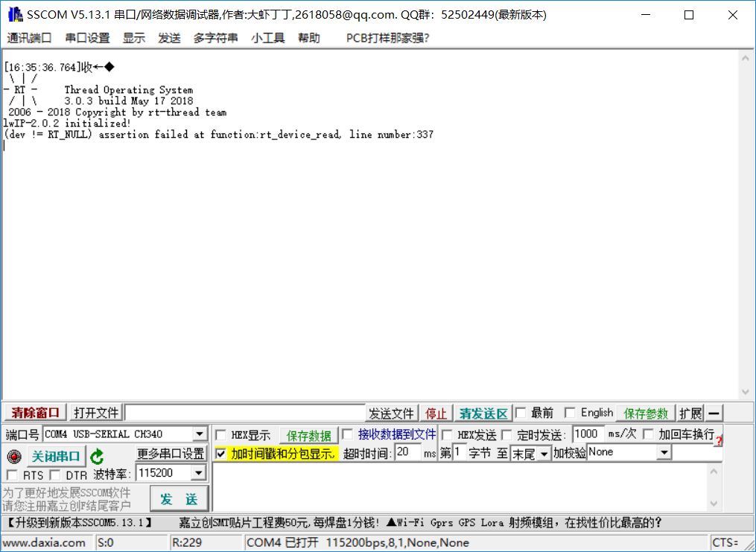The width and height of the screenshot is (756, 552).
Task: Click the 16:35:36.764 timestamp line
Action: pyautogui.click(x=59, y=67)
